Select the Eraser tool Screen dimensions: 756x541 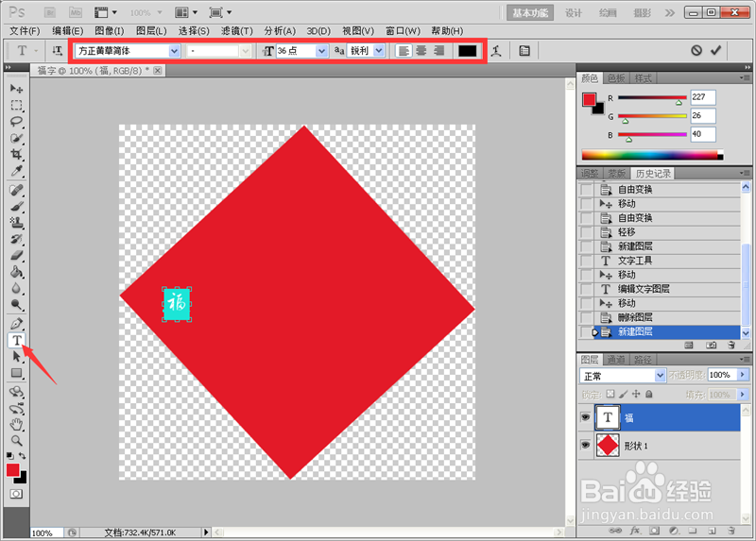click(16, 255)
